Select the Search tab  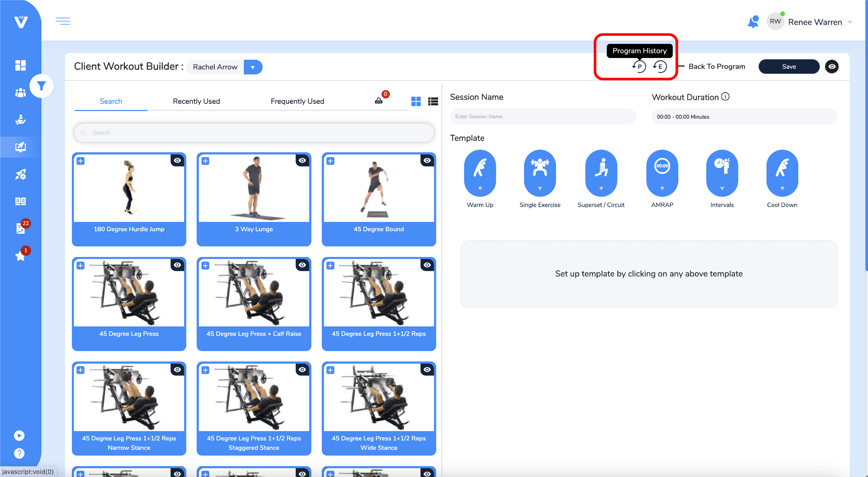coord(111,101)
